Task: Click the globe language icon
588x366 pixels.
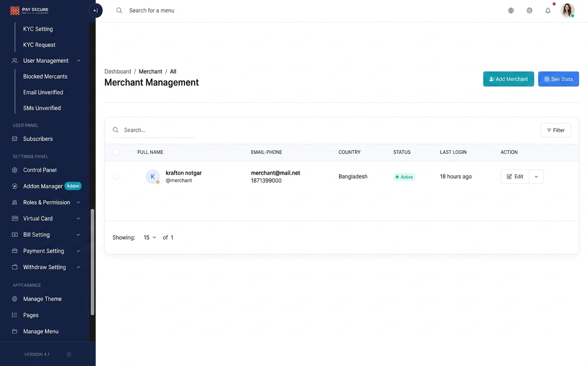Action: 511,10
